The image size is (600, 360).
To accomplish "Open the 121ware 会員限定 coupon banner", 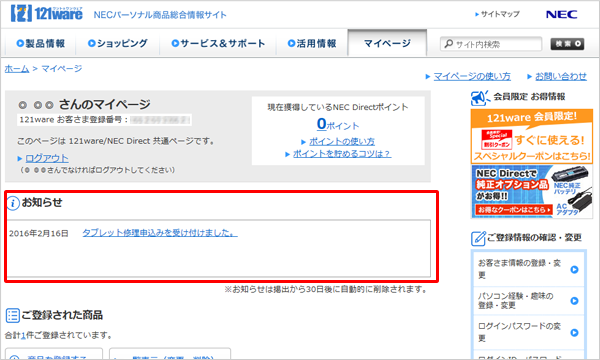I will [x=532, y=136].
